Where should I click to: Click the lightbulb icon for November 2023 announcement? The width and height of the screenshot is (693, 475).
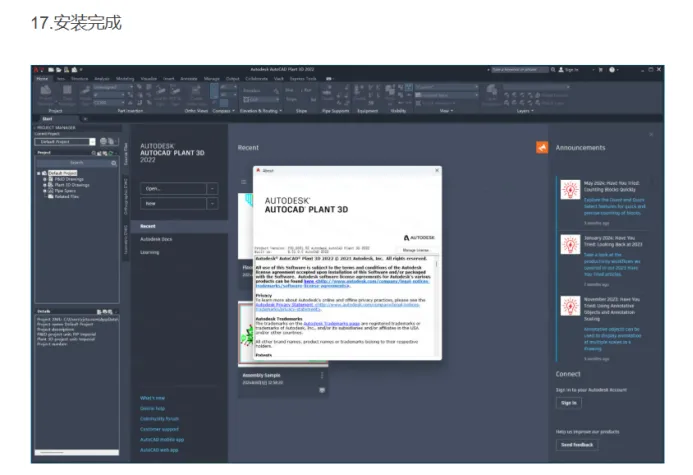point(570,306)
